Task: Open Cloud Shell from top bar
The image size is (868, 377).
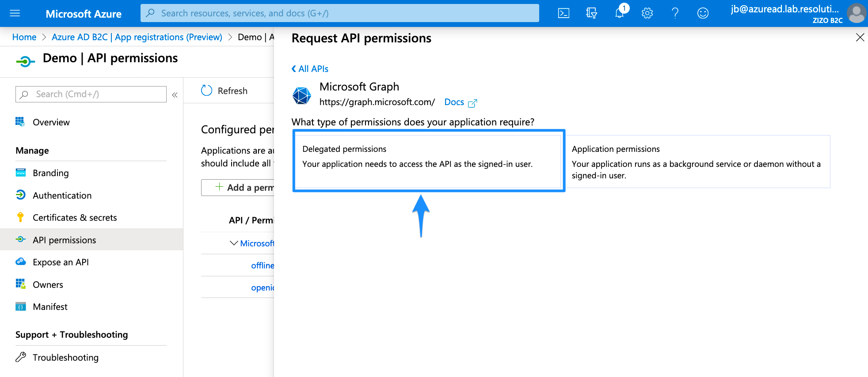Action: pos(563,13)
